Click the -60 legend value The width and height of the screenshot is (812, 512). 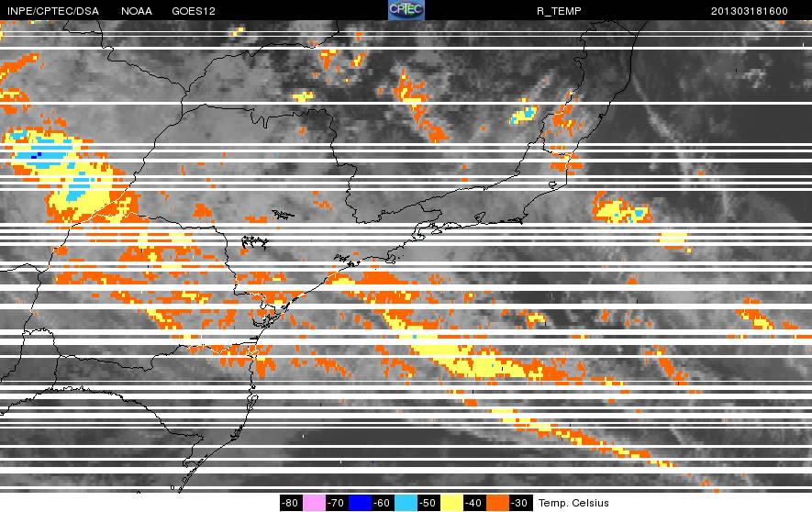[x=383, y=503]
